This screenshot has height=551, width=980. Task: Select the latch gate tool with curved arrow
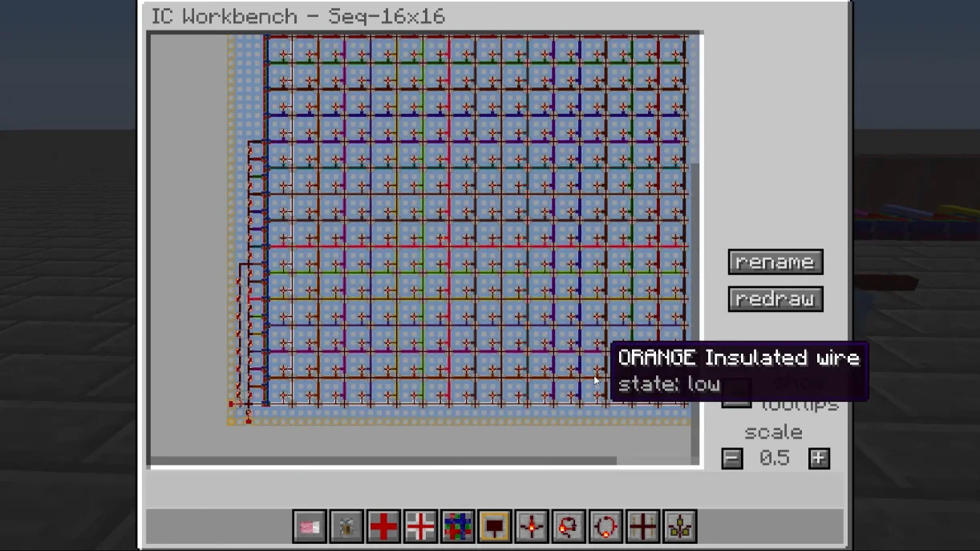[x=569, y=527]
